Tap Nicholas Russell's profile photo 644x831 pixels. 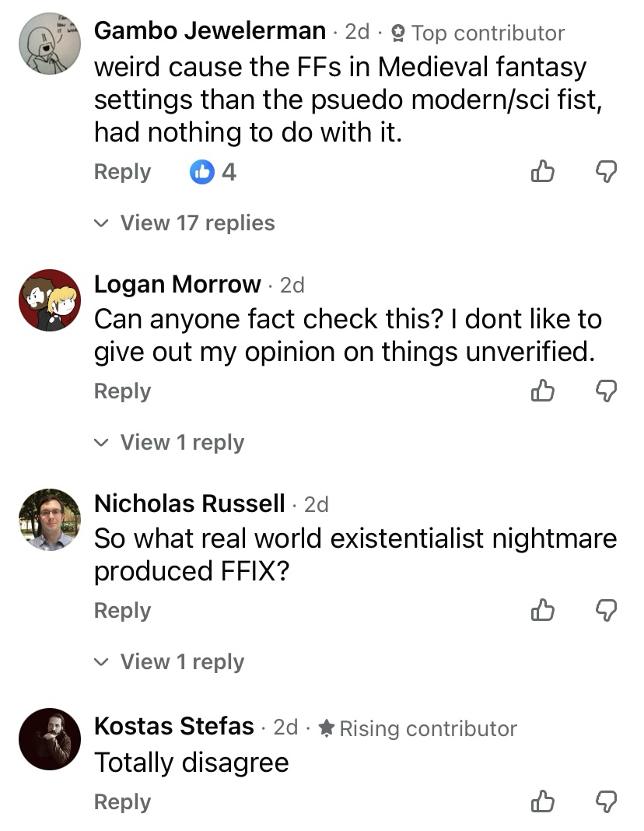50,520
